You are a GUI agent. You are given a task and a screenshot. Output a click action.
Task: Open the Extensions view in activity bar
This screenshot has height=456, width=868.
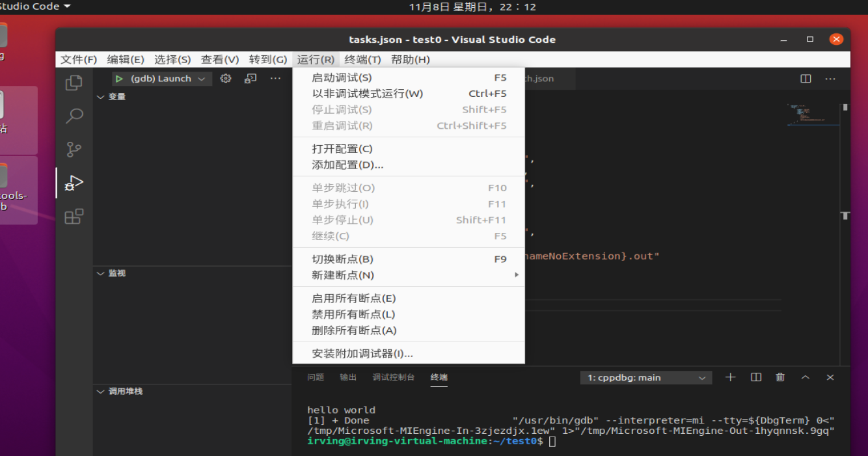pyautogui.click(x=74, y=216)
